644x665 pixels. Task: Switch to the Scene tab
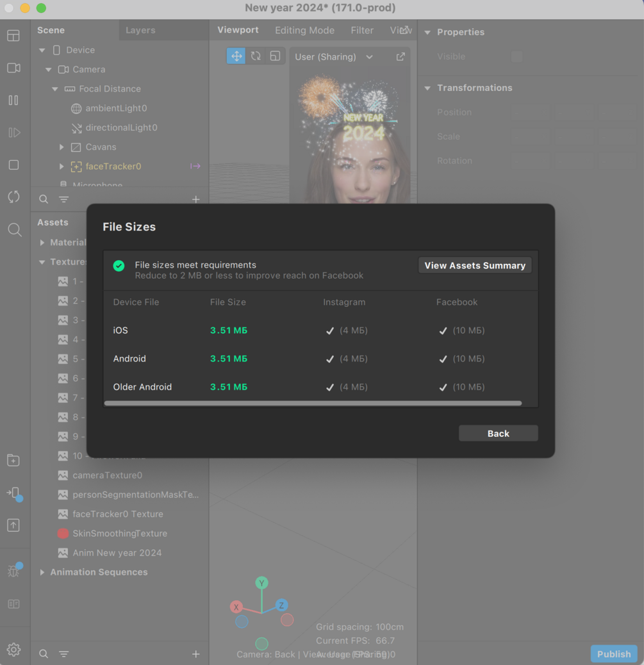[x=51, y=30]
